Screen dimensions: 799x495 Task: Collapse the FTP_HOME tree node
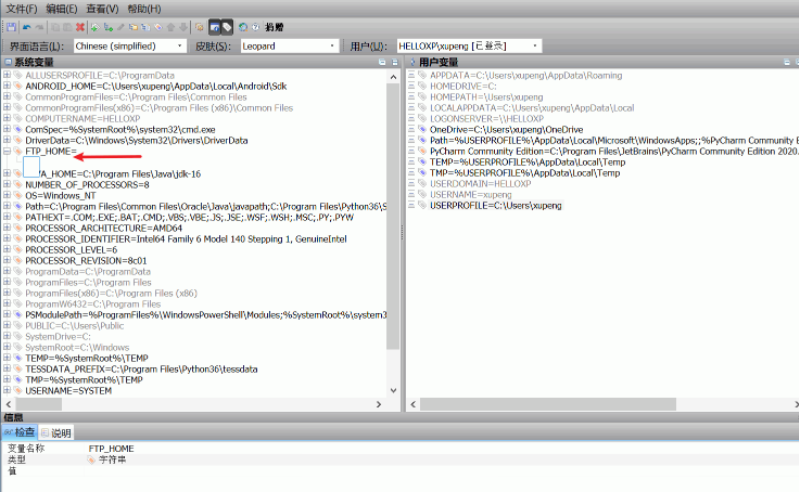point(7,152)
